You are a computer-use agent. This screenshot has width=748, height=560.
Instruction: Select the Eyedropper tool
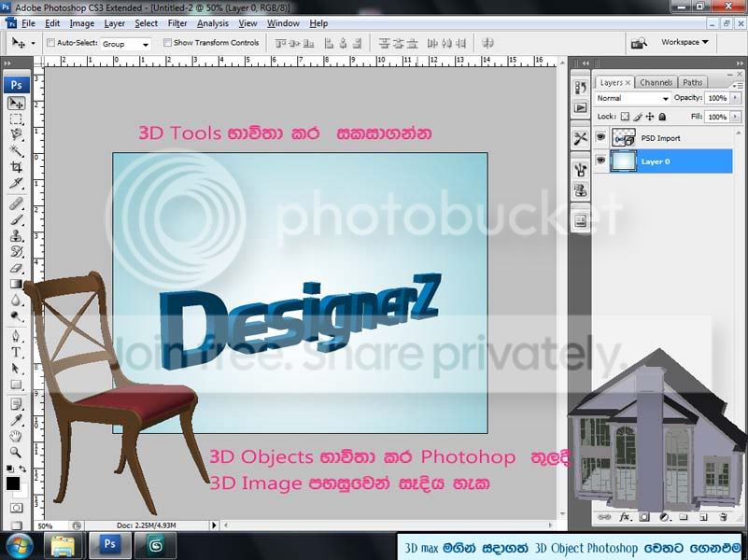click(16, 420)
